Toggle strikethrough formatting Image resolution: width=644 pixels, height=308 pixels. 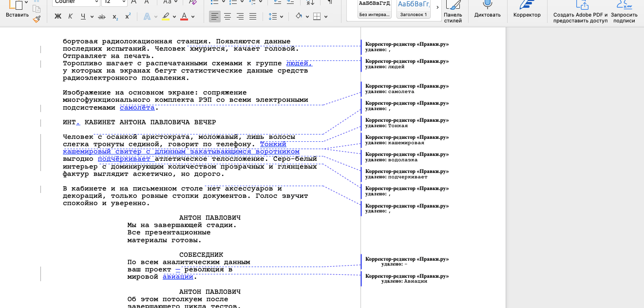[102, 17]
